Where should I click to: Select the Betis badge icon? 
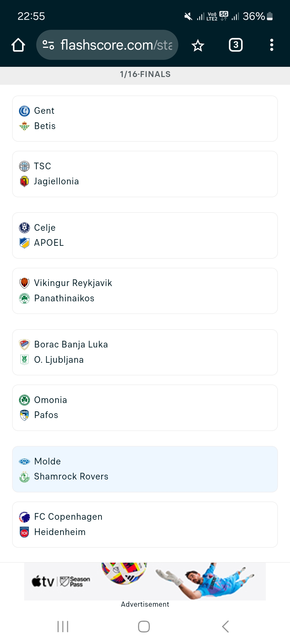24,126
